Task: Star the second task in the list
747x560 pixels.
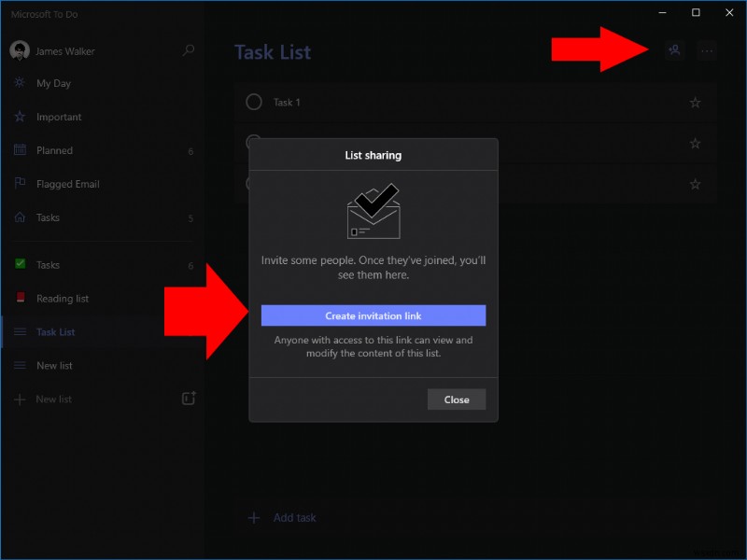Action: 695,144
